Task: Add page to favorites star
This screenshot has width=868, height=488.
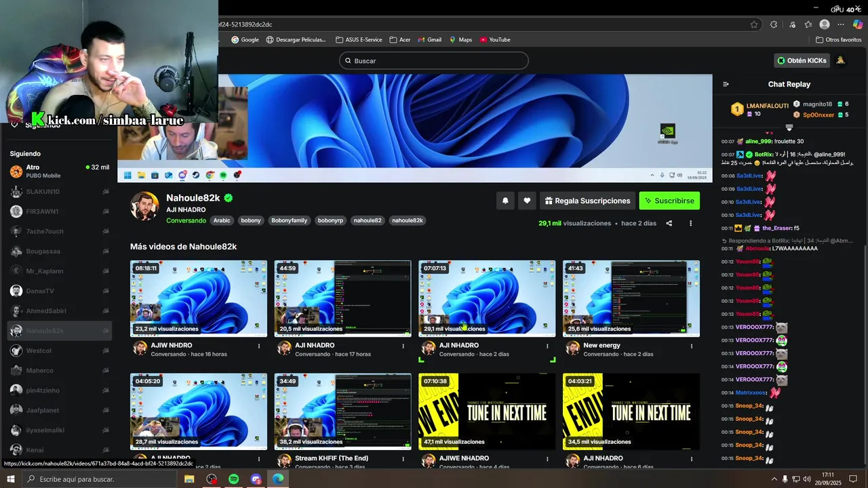Action: pyautogui.click(x=754, y=24)
